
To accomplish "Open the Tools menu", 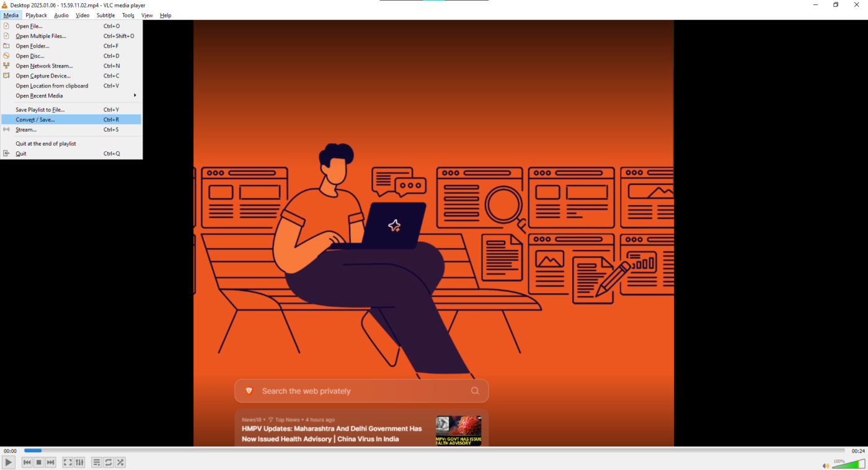I will (128, 15).
